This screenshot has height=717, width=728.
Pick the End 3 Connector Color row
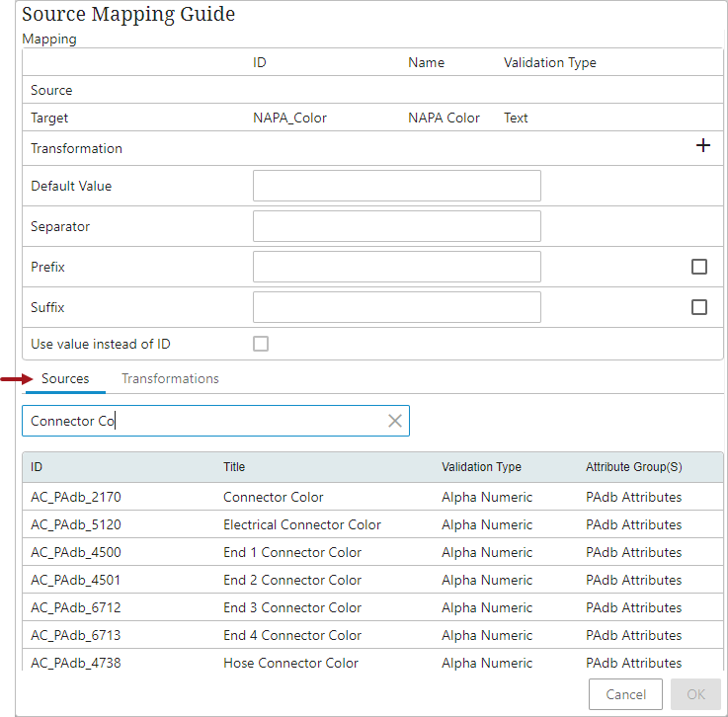291,607
